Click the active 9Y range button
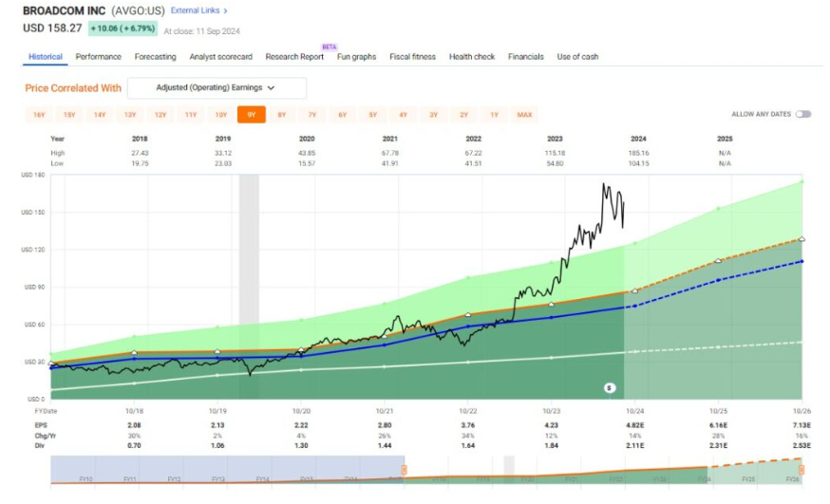830x504 pixels. [252, 115]
